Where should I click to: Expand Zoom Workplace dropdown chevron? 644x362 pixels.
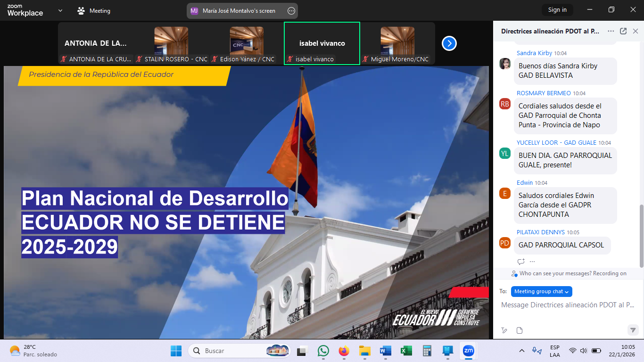(x=60, y=10)
